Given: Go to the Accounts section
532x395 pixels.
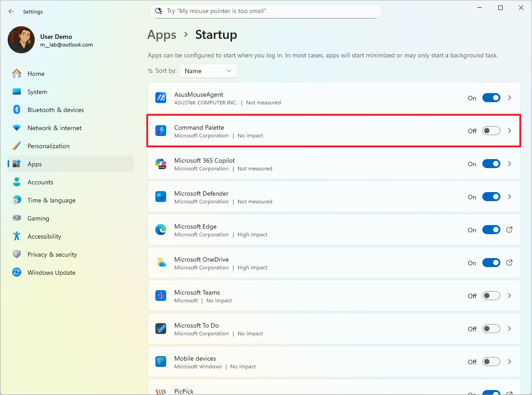Looking at the screenshot, I should 40,182.
